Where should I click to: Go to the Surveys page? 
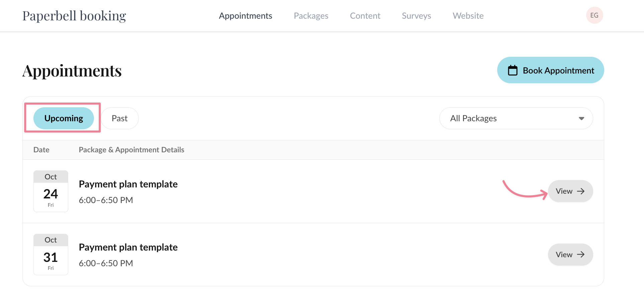tap(416, 16)
